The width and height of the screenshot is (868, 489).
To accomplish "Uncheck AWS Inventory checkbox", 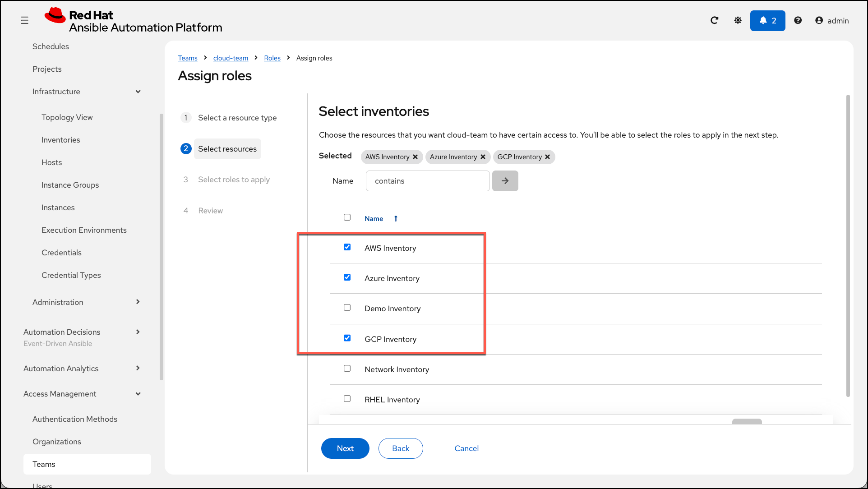I will coord(347,247).
